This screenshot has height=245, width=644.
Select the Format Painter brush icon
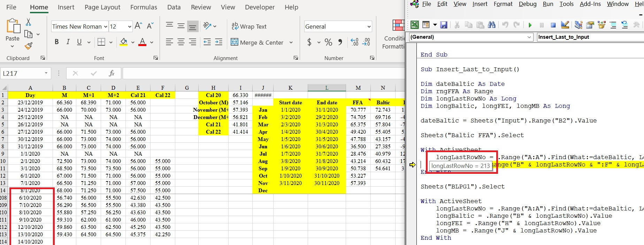tap(29, 46)
